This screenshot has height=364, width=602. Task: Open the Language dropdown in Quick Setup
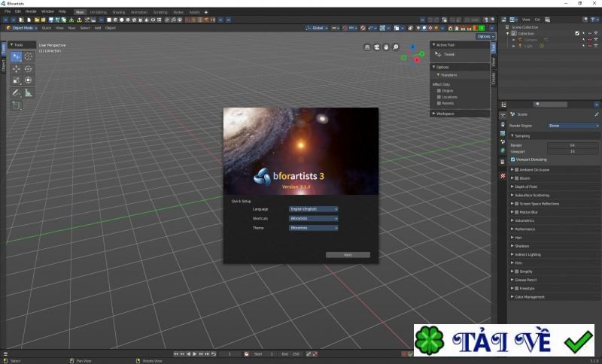click(x=314, y=208)
